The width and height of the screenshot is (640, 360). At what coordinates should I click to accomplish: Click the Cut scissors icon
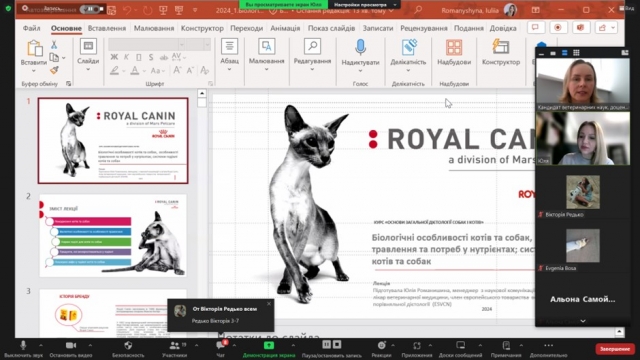[x=54, y=44]
